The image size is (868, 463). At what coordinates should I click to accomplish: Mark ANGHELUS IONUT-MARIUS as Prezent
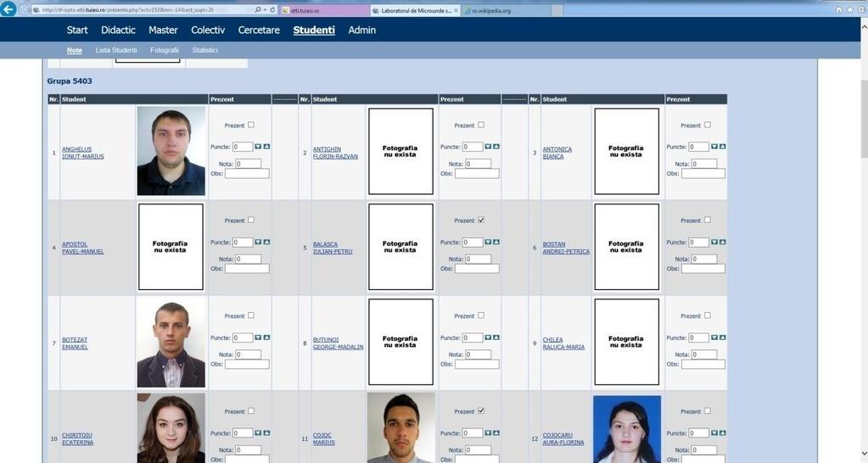(x=251, y=125)
